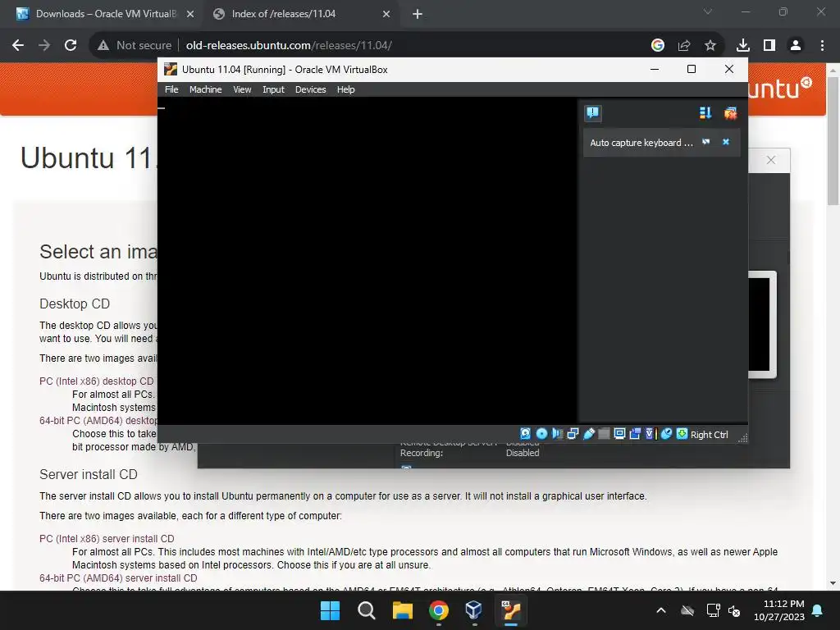
Task: Go back in Chrome
Action: (18, 45)
